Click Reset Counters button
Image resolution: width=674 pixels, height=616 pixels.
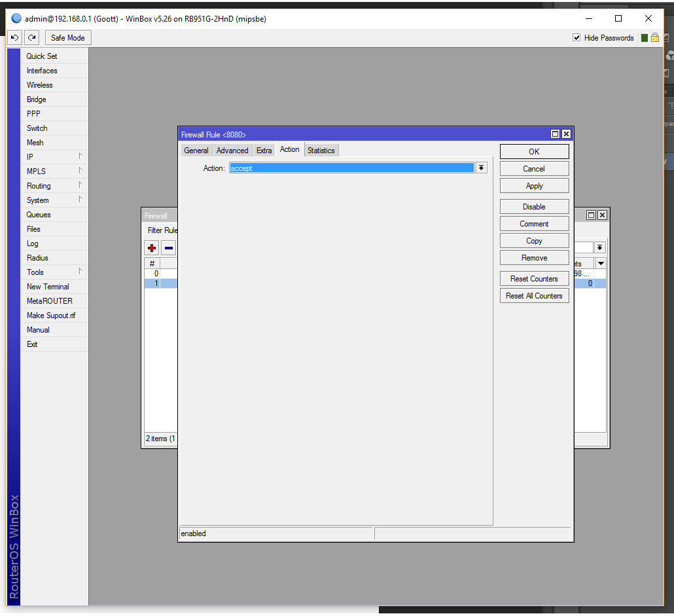(x=535, y=279)
